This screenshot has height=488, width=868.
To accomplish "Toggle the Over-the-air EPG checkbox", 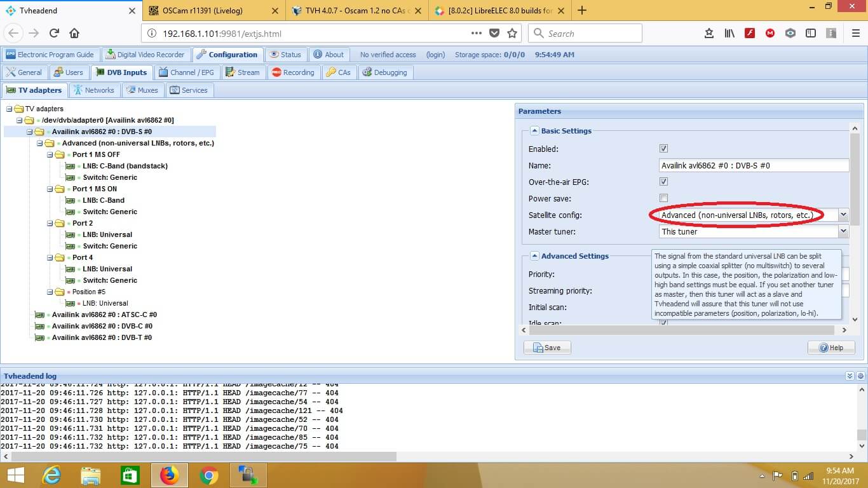I will (x=663, y=182).
